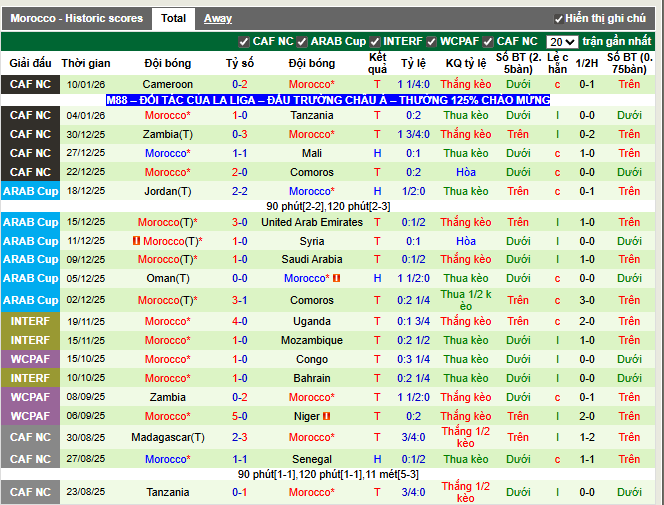This screenshot has width=664, height=505.
Task: Select the Mali team name
Action: 312,153
